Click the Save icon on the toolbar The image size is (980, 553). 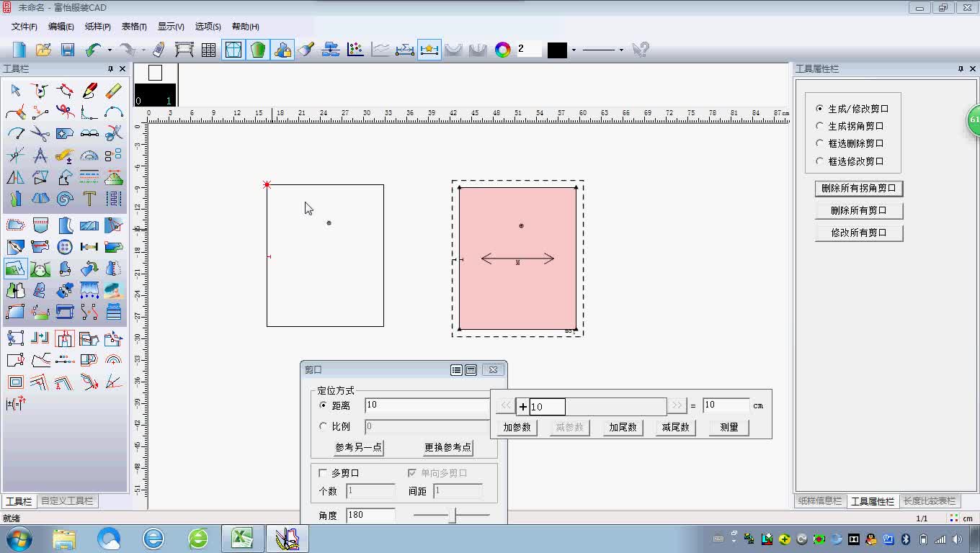[67, 49]
